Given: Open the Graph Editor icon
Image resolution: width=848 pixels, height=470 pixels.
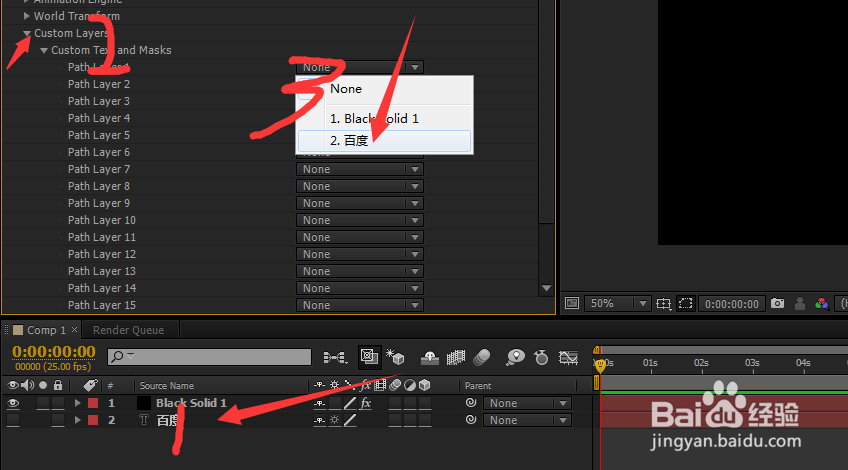Looking at the screenshot, I should pos(568,358).
